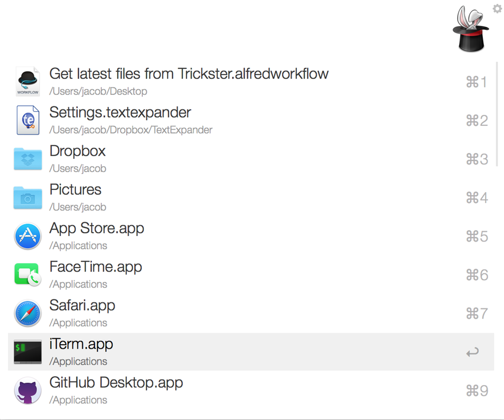
Task: Click the Alfred workflow file icon
Action: (x=28, y=81)
